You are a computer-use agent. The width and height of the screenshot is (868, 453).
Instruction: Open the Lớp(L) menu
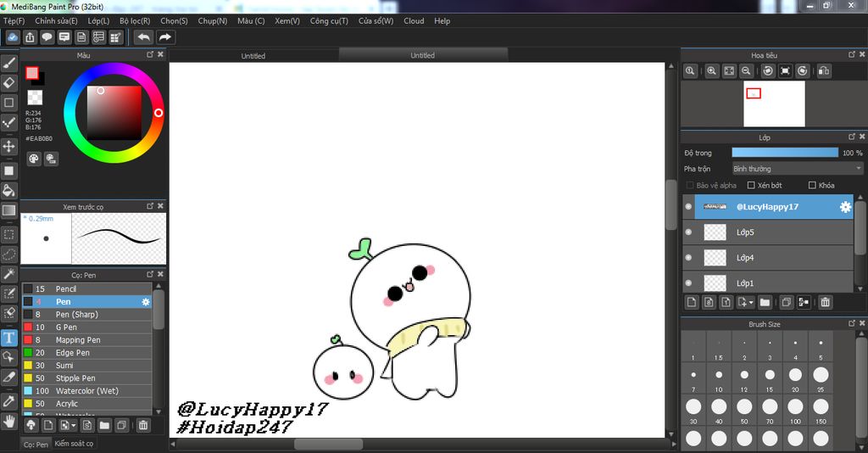point(98,21)
